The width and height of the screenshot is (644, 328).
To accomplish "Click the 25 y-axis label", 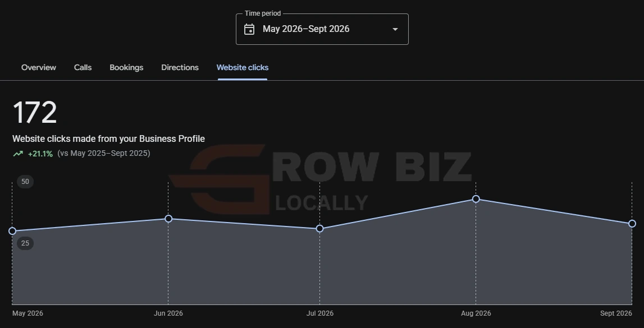I will pos(25,243).
